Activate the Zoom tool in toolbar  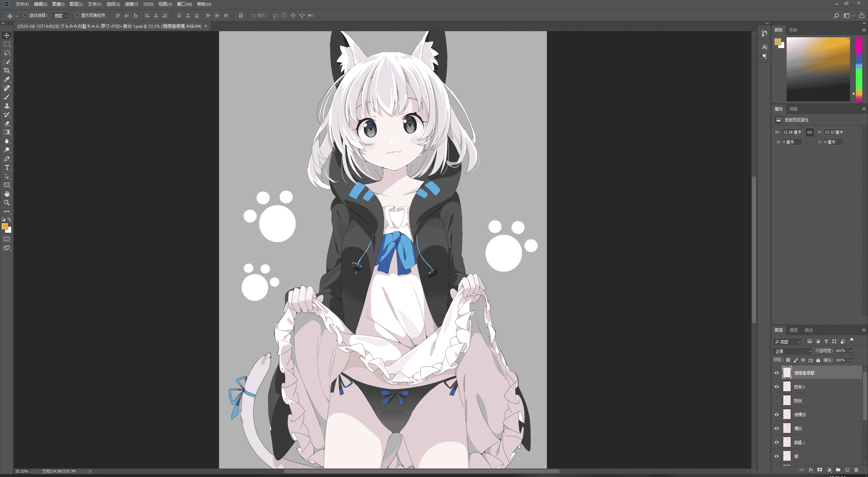pos(7,203)
